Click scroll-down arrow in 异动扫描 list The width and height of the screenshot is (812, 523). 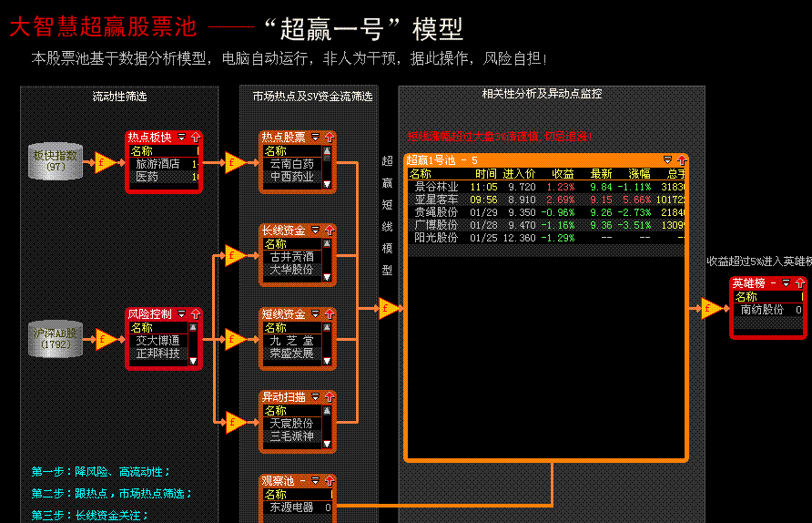click(x=327, y=444)
